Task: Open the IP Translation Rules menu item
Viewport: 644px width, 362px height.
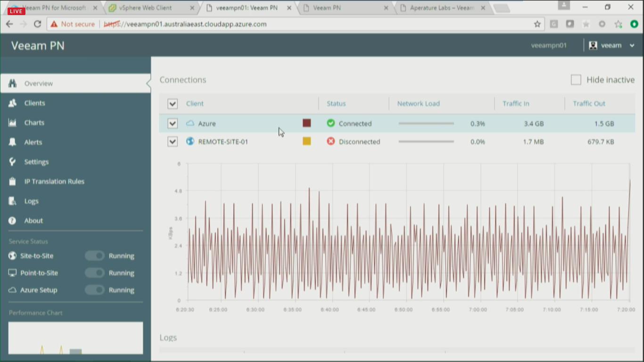Action: coord(75,181)
